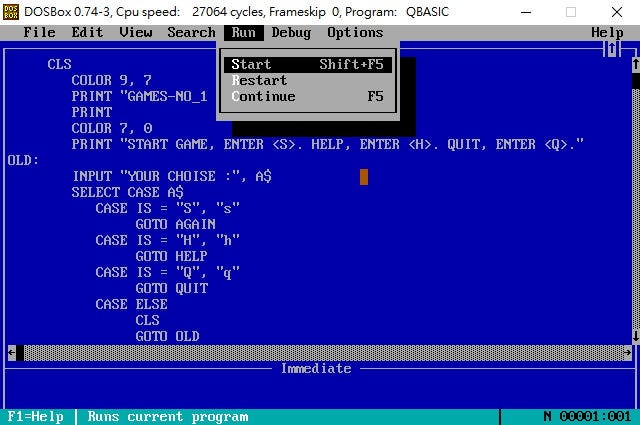
Task: Click the COLOR 7, 0 line
Action: [x=111, y=128]
